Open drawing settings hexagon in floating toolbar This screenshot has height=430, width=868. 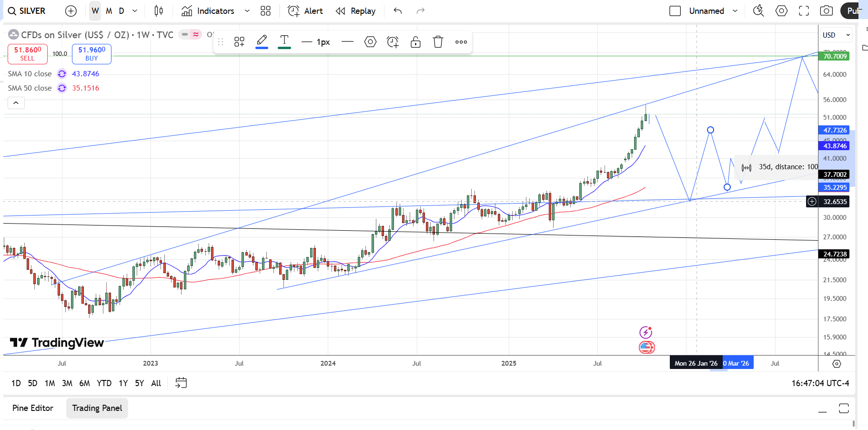point(370,42)
